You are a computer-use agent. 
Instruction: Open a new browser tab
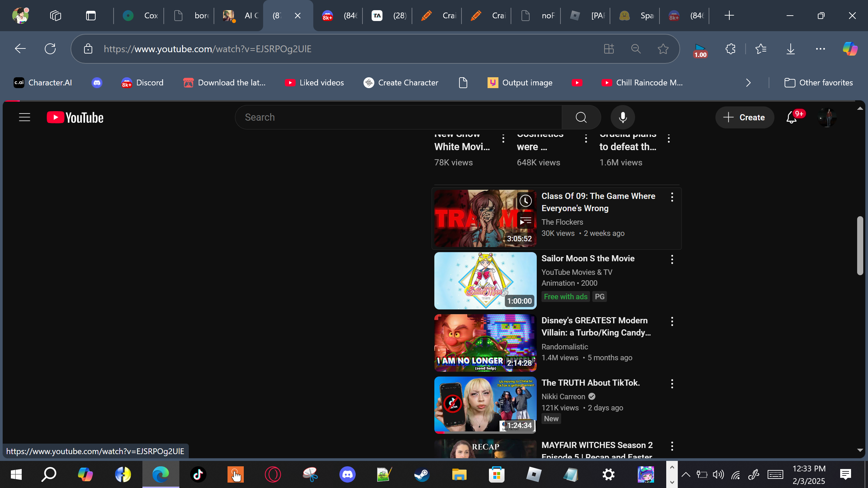[x=729, y=16]
